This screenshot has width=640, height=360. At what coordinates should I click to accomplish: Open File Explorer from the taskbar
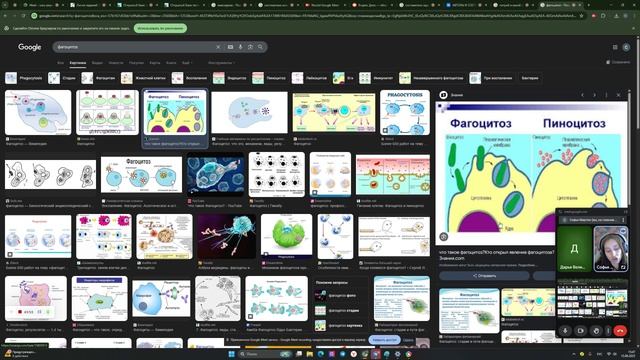tap(310, 354)
